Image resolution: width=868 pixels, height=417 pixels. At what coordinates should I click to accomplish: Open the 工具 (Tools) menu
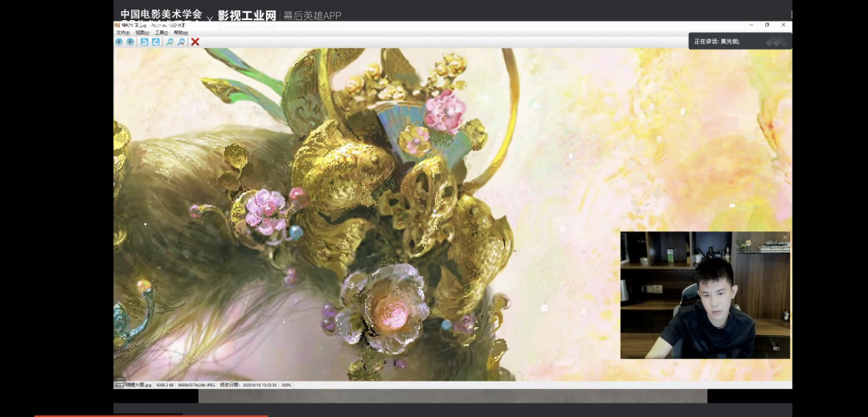pyautogui.click(x=162, y=33)
